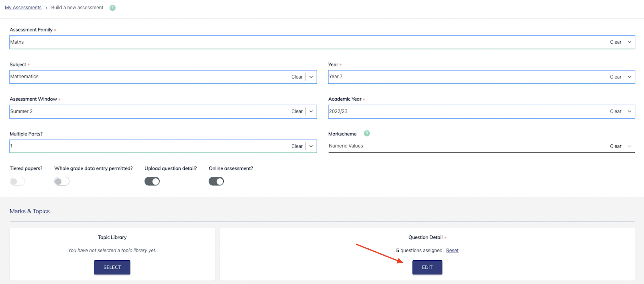Click 'You have not selected a topic library yet.'
Screen dimensions: 644x284
(x=112, y=250)
